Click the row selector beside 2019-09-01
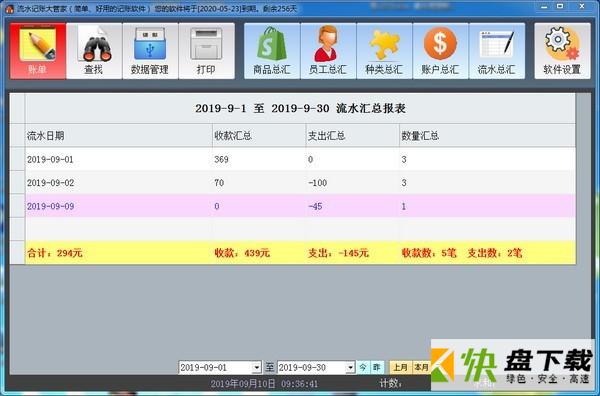The width and height of the screenshot is (600, 396). pos(18,159)
